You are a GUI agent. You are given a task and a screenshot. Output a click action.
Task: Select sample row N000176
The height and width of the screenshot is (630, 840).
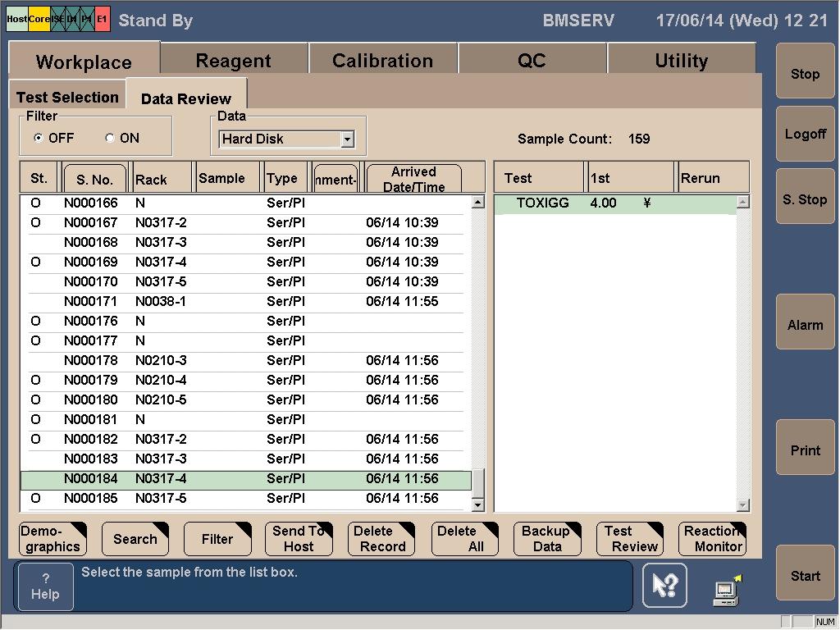[x=246, y=321]
